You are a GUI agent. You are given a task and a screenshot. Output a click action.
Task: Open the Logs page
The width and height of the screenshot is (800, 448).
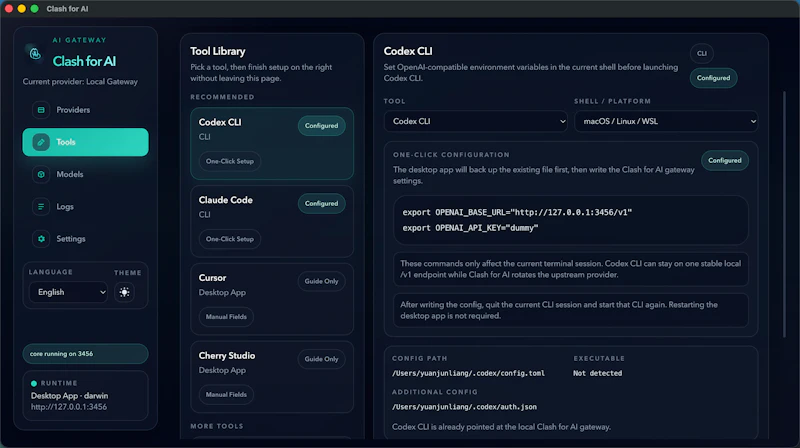pyautogui.click(x=85, y=206)
